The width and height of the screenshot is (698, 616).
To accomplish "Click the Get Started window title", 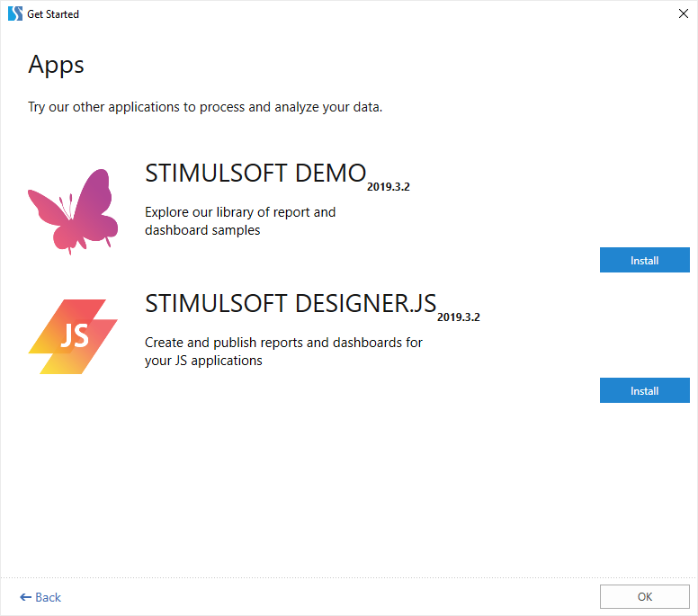I will click(x=53, y=14).
